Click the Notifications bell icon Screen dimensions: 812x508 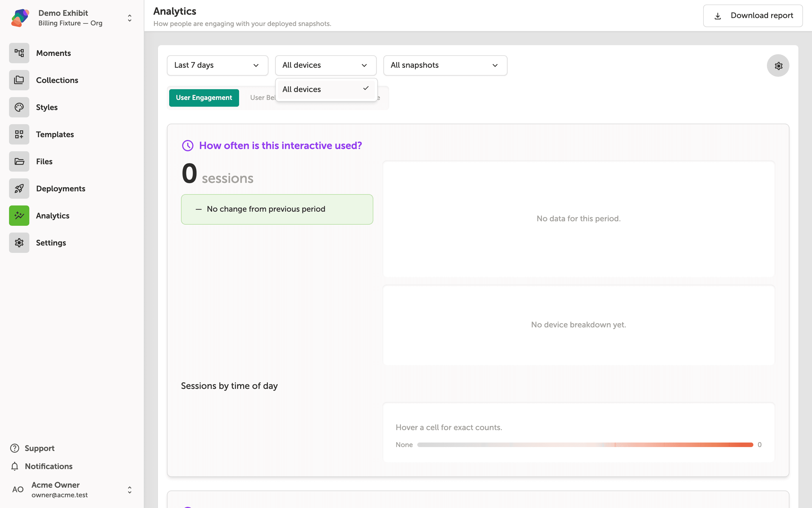(x=15, y=466)
